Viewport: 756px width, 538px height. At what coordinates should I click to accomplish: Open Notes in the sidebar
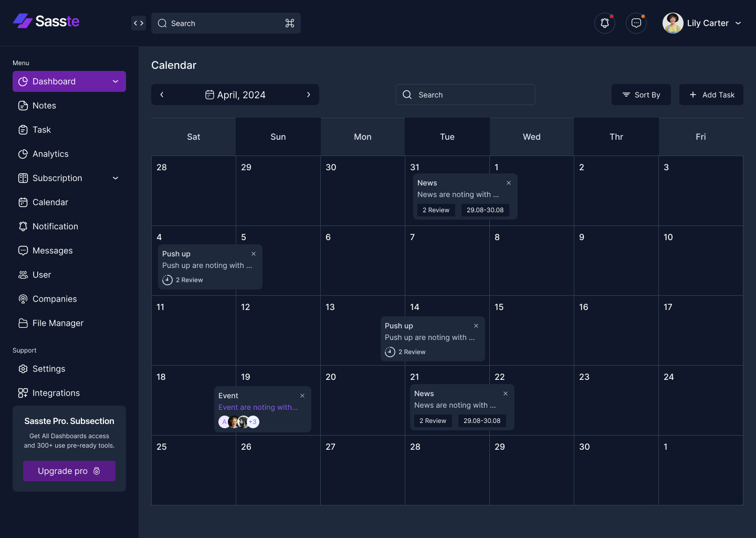tap(69, 106)
